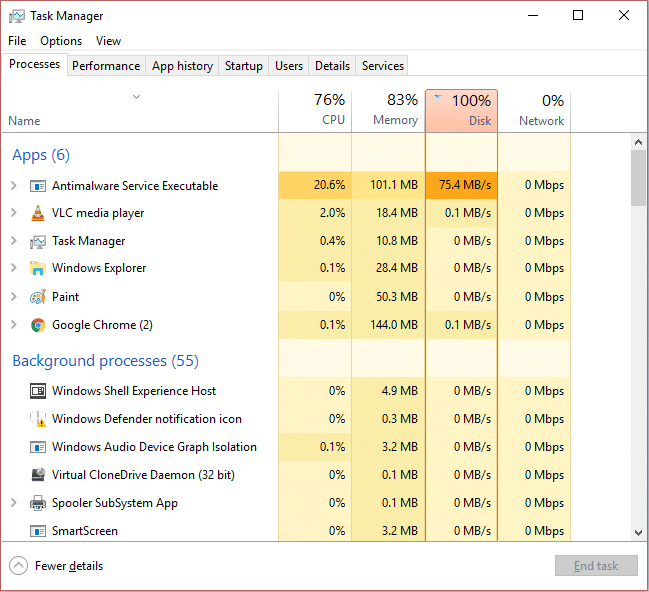Click the chevron above the Name column

(136, 97)
